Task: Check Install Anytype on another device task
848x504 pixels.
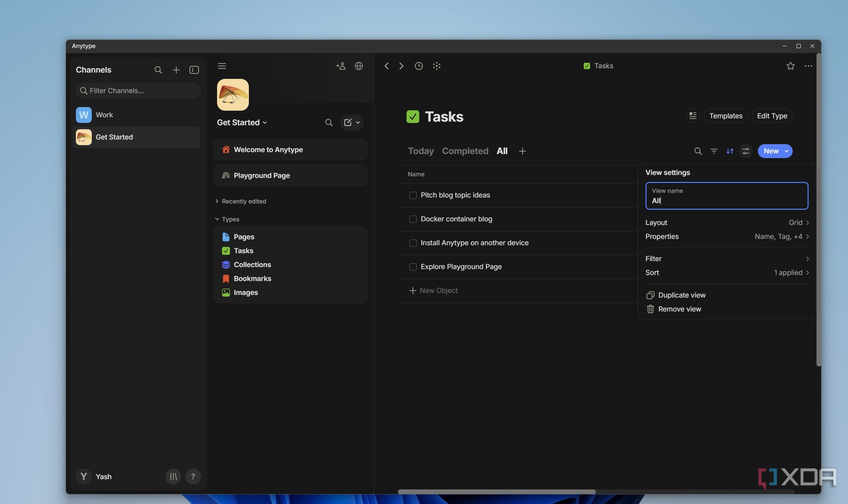Action: coord(413,243)
